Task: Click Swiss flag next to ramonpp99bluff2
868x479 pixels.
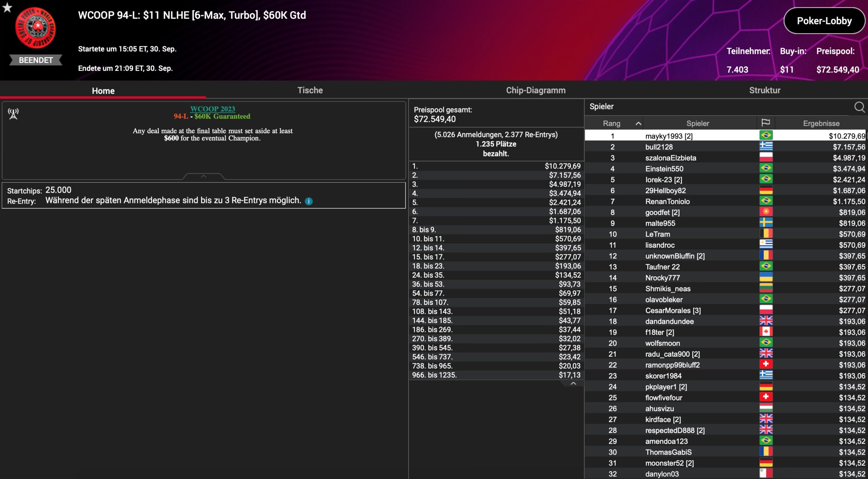Action: (766, 364)
